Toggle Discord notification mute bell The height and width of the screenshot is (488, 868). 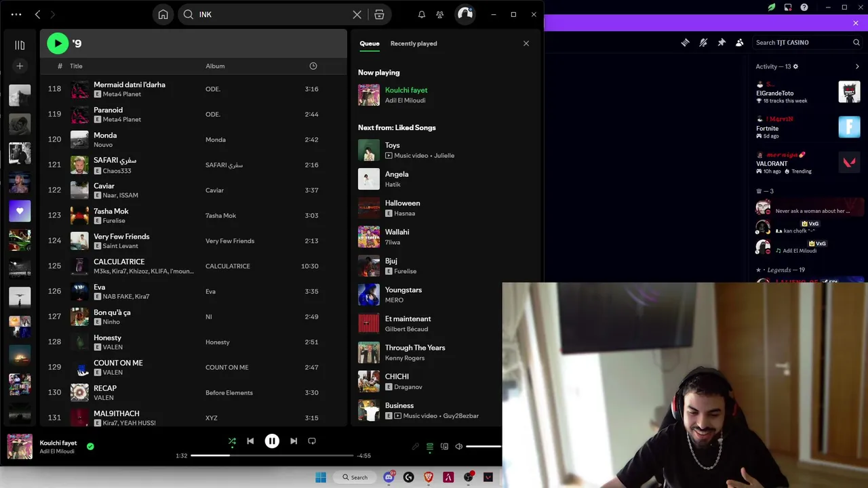(703, 42)
